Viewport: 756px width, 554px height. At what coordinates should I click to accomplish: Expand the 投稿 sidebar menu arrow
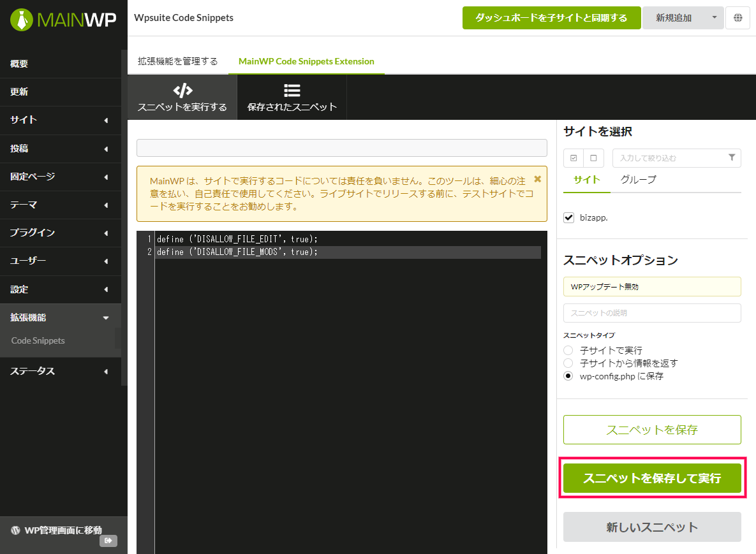pyautogui.click(x=106, y=149)
